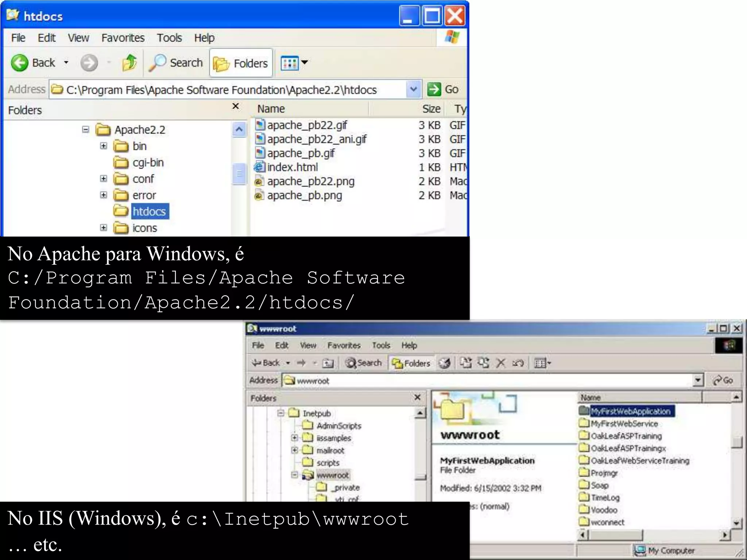Click the up arrow of the htdocs folder tree scrollbar
The width and height of the screenshot is (747, 560).
point(239,129)
